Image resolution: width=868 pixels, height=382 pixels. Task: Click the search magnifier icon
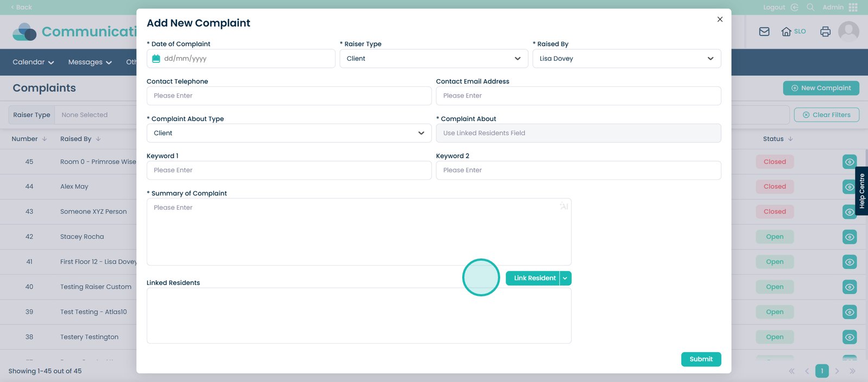coord(810,7)
